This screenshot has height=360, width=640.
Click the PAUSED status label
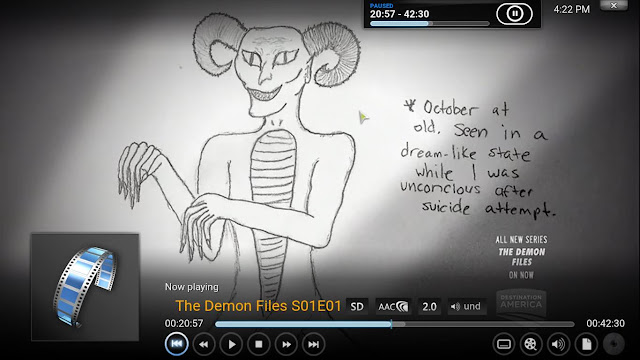(x=381, y=6)
